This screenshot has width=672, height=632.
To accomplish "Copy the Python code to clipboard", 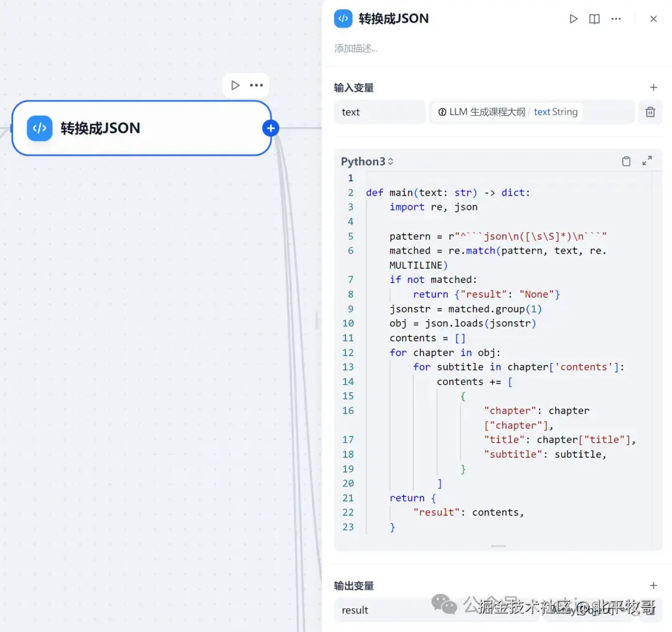I will [x=626, y=161].
